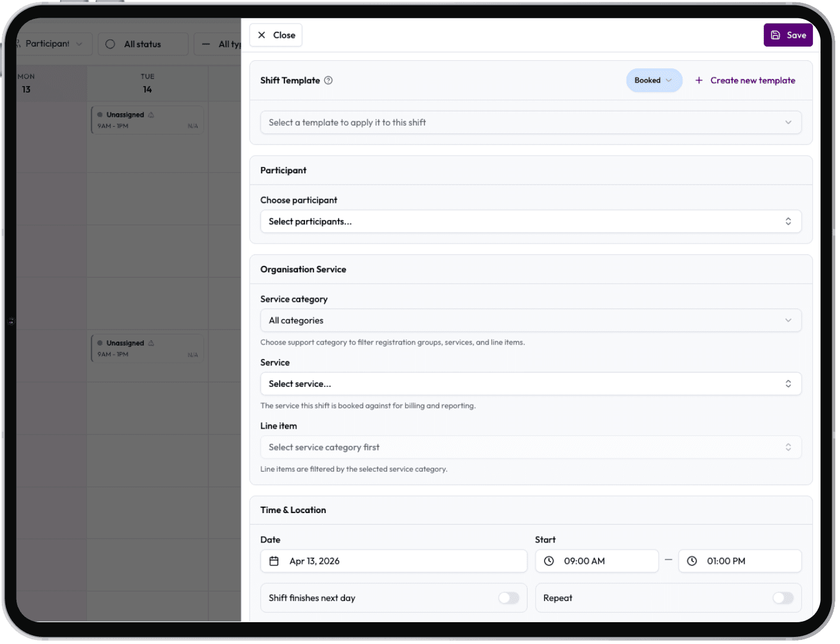
Task: Click the Participant section heading in the panel
Action: click(284, 170)
